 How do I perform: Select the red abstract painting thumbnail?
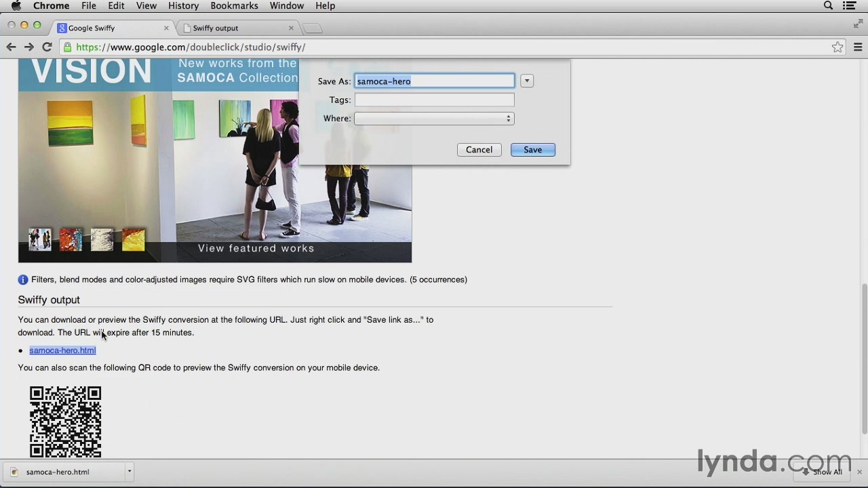[71, 239]
